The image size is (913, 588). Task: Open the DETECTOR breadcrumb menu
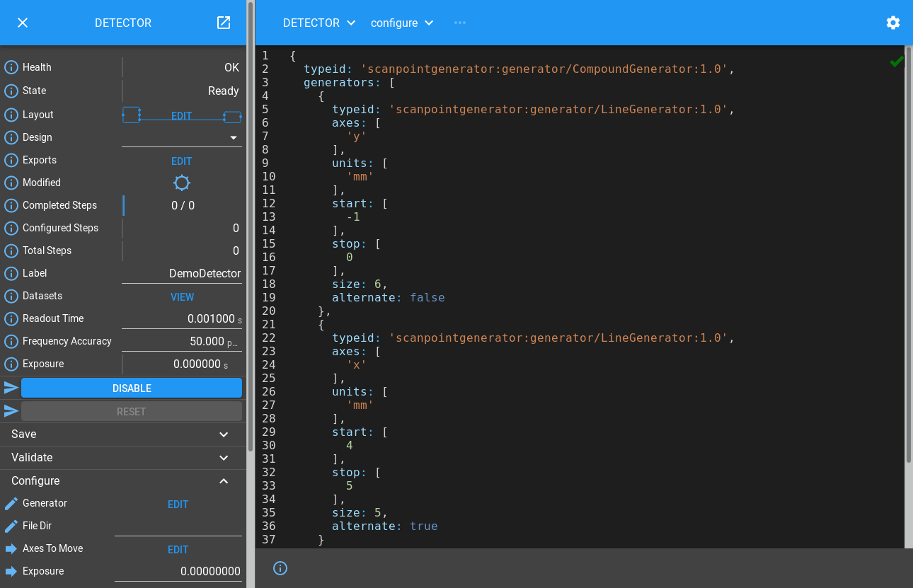pos(319,23)
